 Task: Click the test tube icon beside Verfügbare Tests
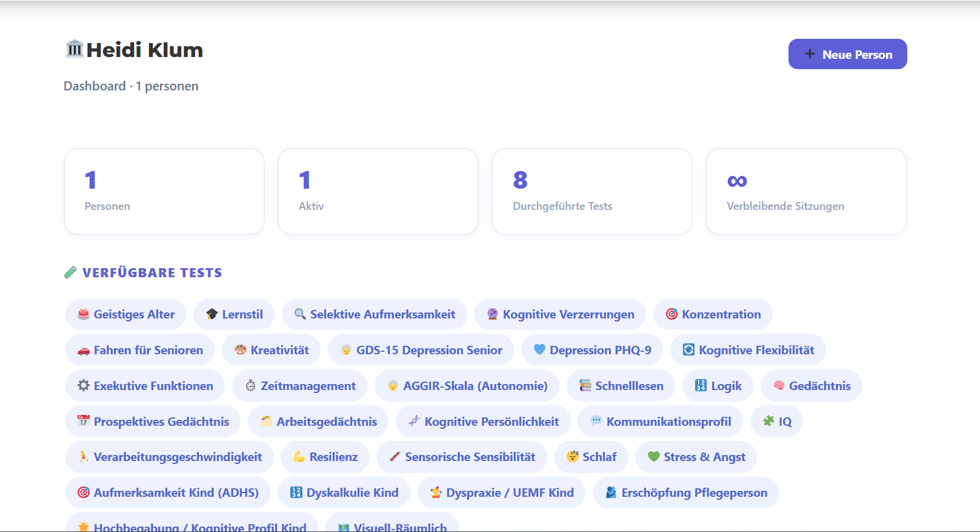coord(70,272)
